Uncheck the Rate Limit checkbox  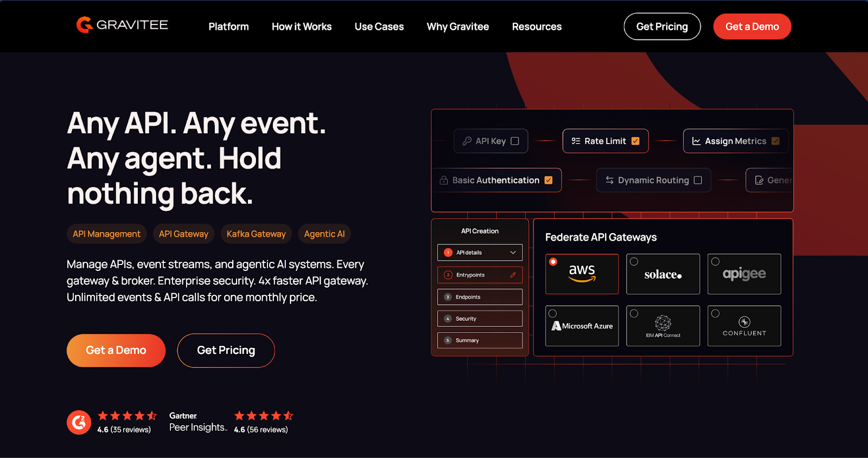(x=635, y=141)
